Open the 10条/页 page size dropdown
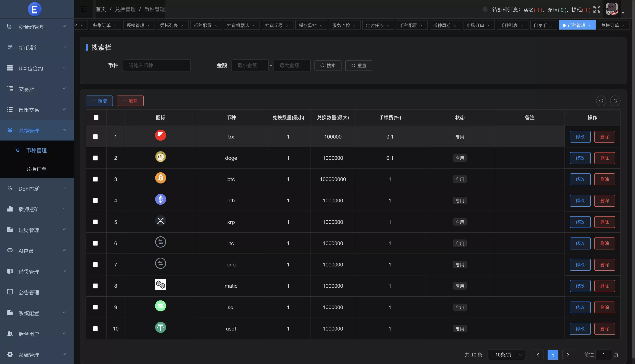The image size is (635, 364). tap(507, 355)
